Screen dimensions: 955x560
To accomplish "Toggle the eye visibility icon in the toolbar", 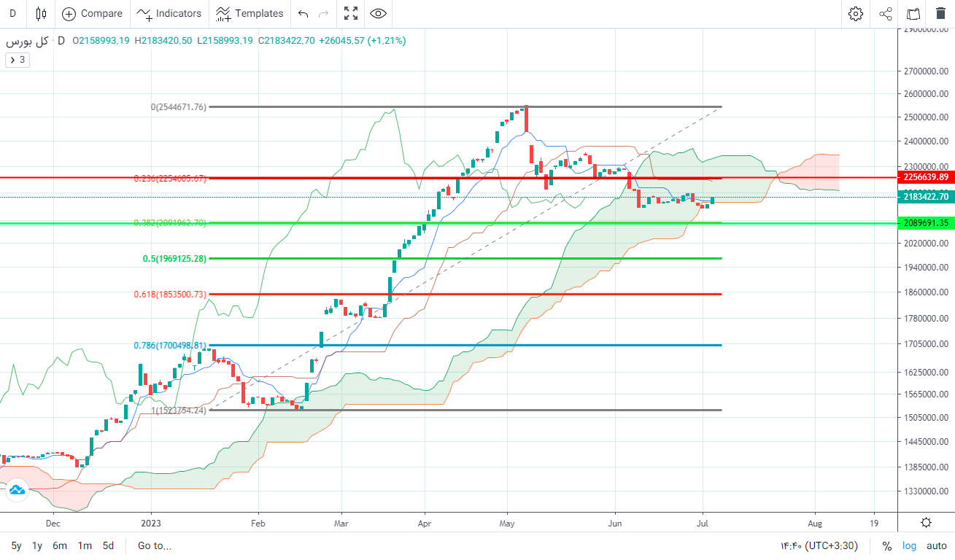I will point(378,13).
